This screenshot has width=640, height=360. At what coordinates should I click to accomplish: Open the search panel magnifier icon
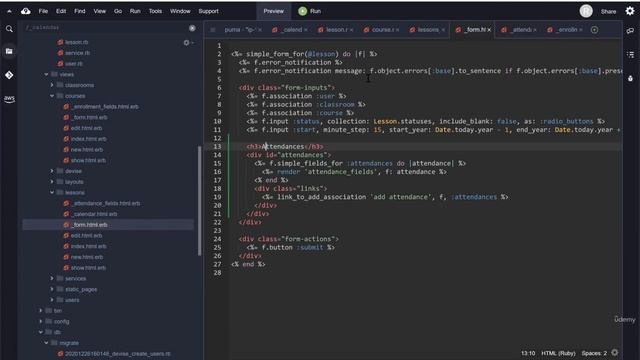coord(9,29)
